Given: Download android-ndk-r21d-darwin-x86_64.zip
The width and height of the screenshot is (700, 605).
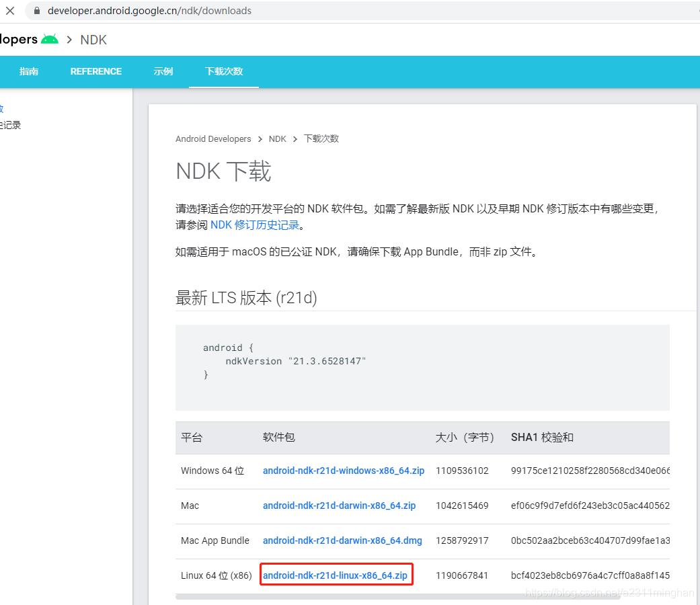Looking at the screenshot, I should click(x=340, y=506).
